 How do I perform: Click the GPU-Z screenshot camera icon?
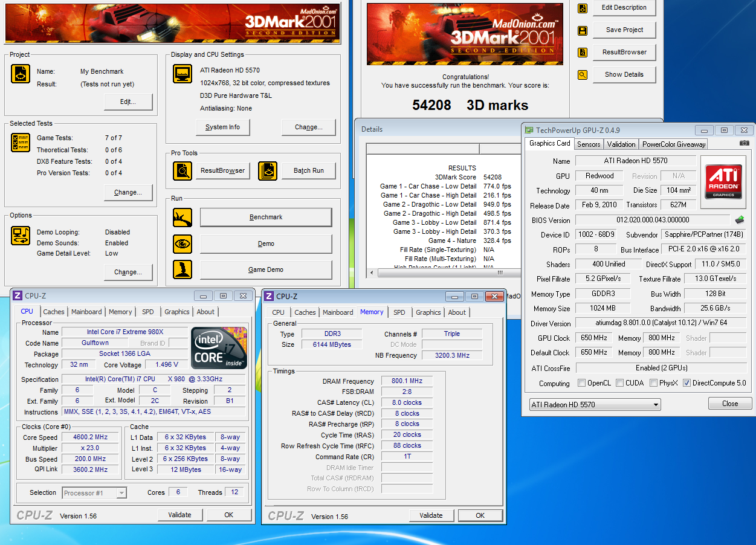745,143
